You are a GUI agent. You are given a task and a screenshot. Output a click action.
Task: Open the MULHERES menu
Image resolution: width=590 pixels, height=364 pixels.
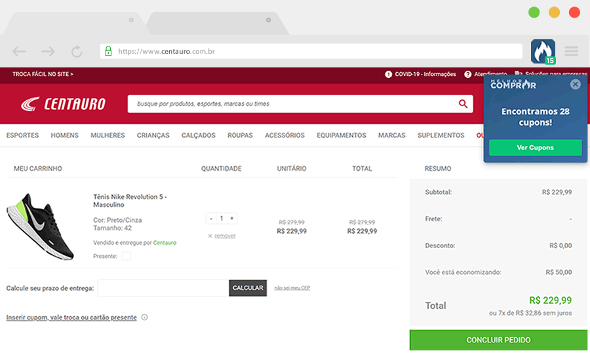108,136
